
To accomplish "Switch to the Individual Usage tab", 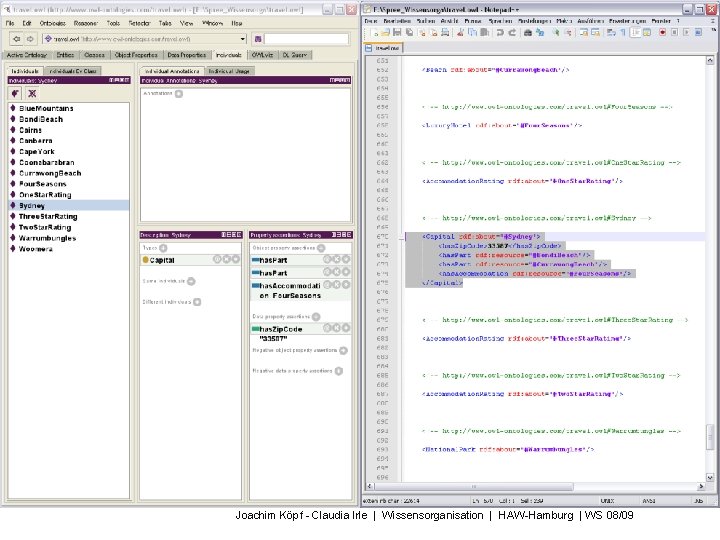I will coord(229,71).
